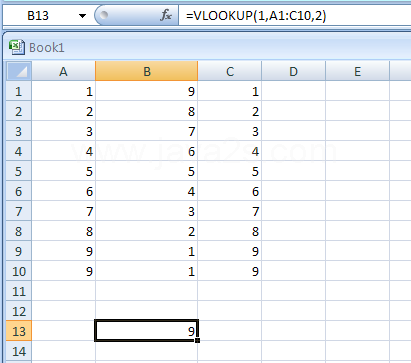The image size is (411, 363).
Task: Click cell A9 containing 9
Action: 63,251
